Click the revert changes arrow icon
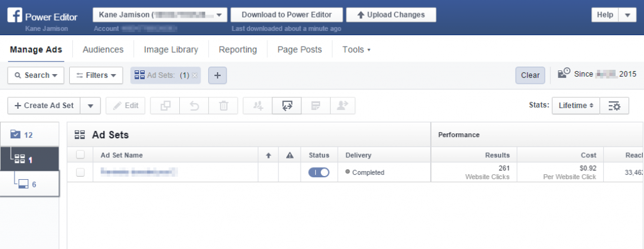 coord(194,106)
